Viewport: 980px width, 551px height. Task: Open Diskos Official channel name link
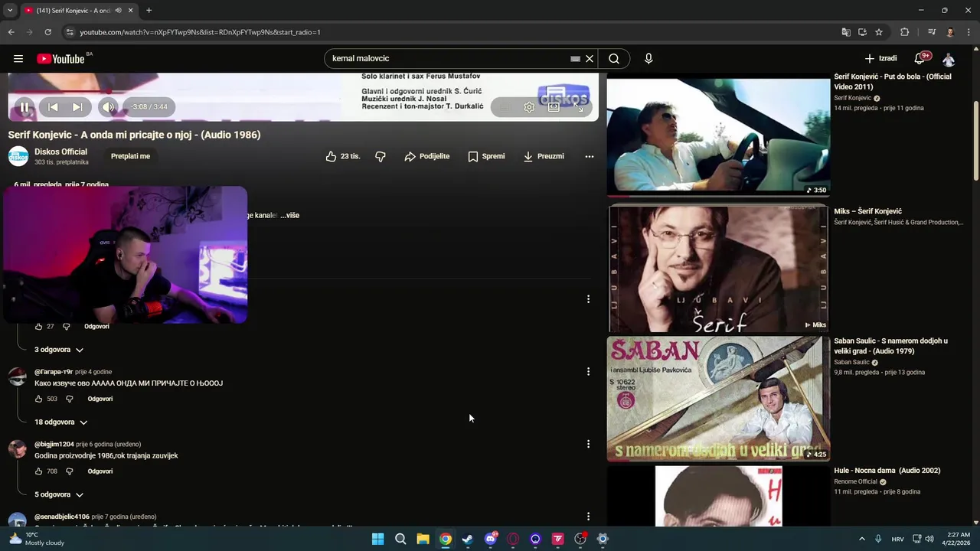(60, 152)
